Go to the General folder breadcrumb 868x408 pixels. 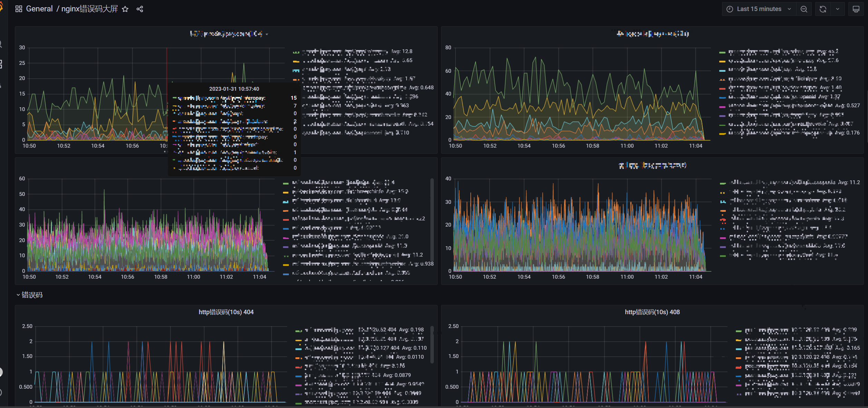39,9
